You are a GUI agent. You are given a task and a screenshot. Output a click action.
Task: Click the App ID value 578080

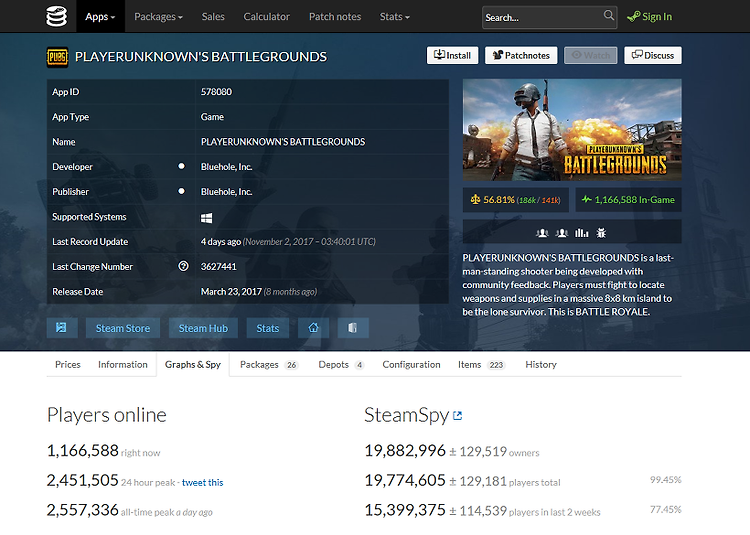coord(216,92)
